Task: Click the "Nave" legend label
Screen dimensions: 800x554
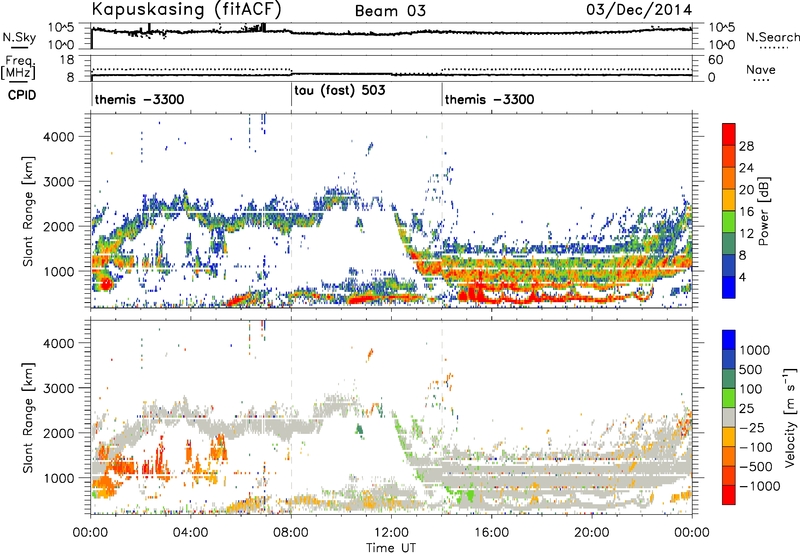Action: pyautogui.click(x=761, y=69)
